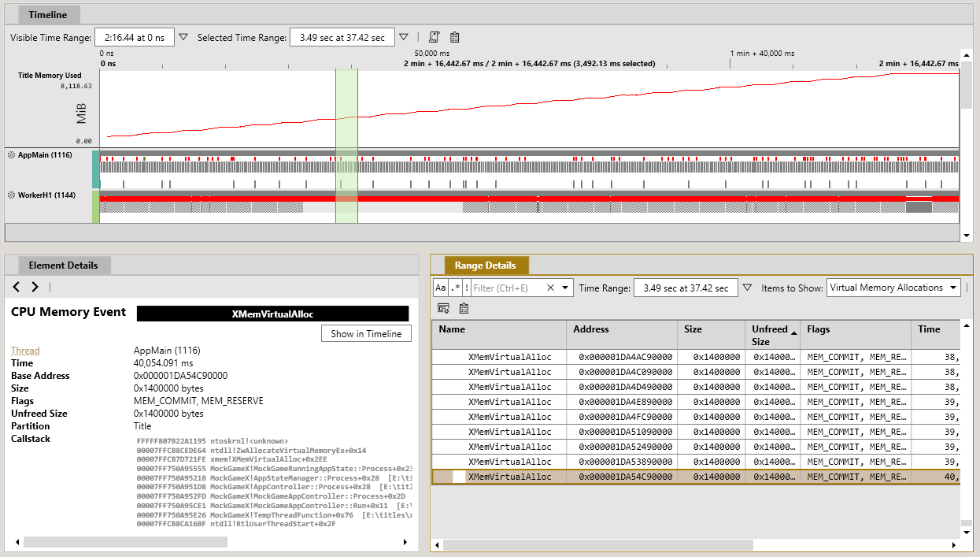Click the WorkerH1 (1144) thread color bar
980x557 pixels.
coord(96,206)
